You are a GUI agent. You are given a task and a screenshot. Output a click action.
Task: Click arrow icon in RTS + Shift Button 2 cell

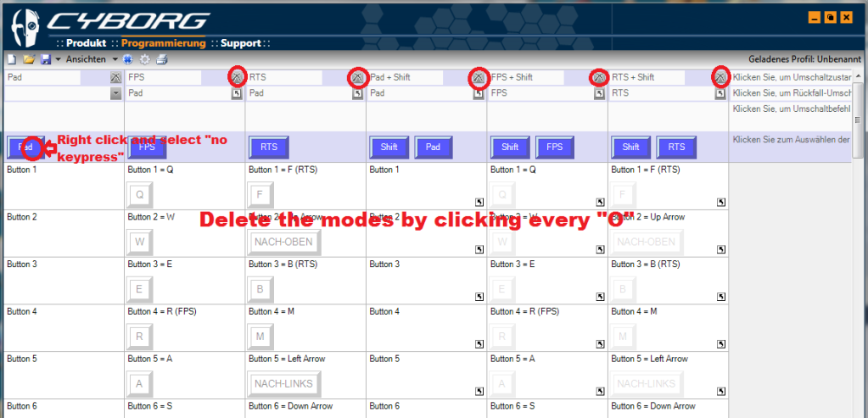(x=720, y=250)
